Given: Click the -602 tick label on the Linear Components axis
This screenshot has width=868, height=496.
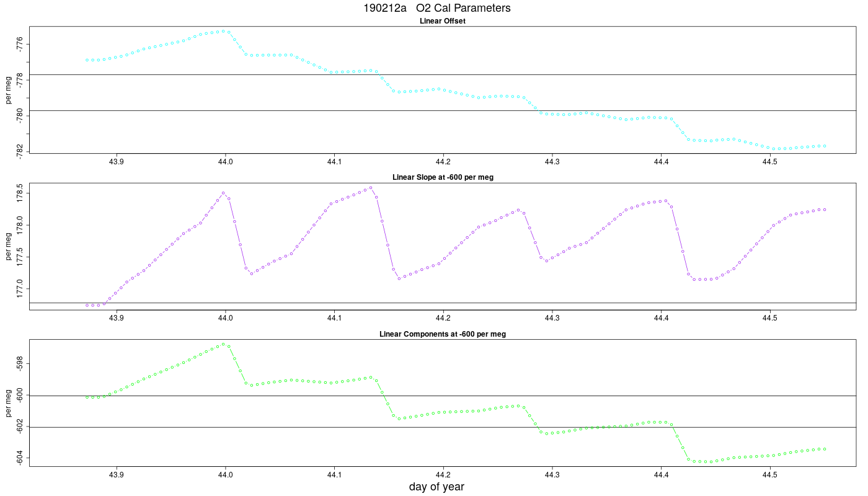Looking at the screenshot, I should [20, 427].
